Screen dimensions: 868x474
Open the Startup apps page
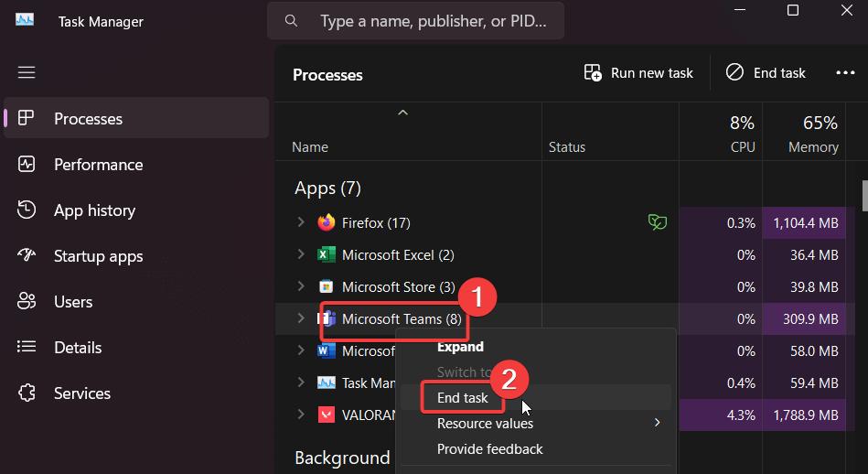tap(98, 256)
